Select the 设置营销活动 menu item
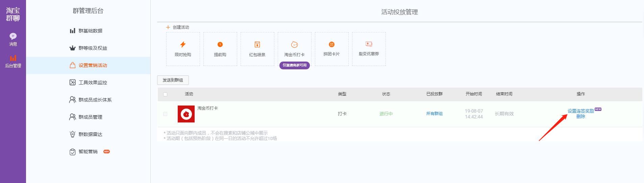The width and height of the screenshot is (644, 183). pyautogui.click(x=88, y=65)
